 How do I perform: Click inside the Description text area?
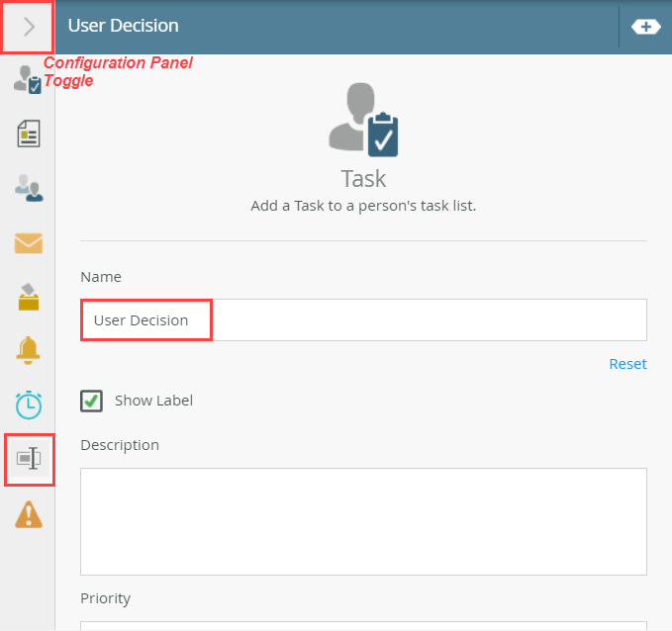click(x=363, y=521)
